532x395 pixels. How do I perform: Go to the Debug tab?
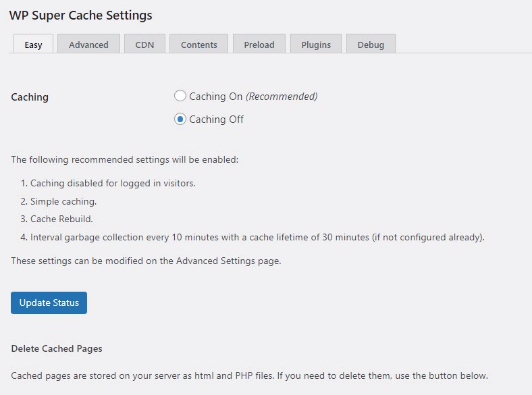click(371, 45)
